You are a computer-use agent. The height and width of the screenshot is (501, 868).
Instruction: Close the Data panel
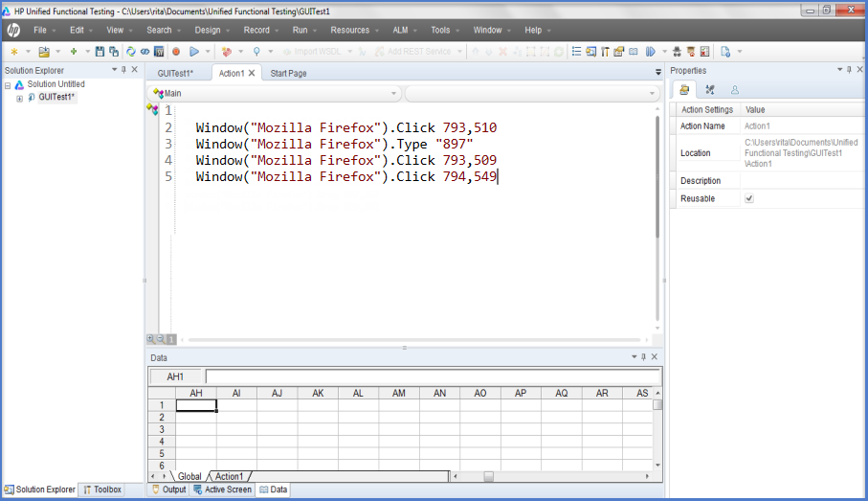pyautogui.click(x=655, y=357)
